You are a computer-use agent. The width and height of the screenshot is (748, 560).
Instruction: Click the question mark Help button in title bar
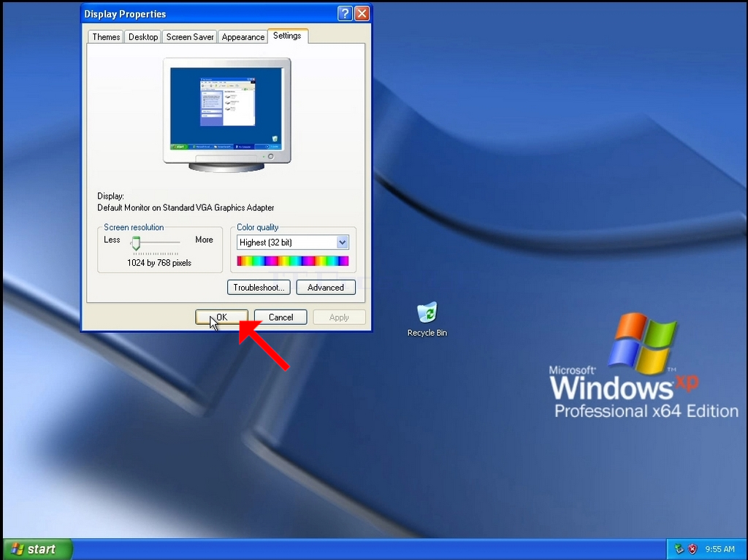[x=345, y=14]
